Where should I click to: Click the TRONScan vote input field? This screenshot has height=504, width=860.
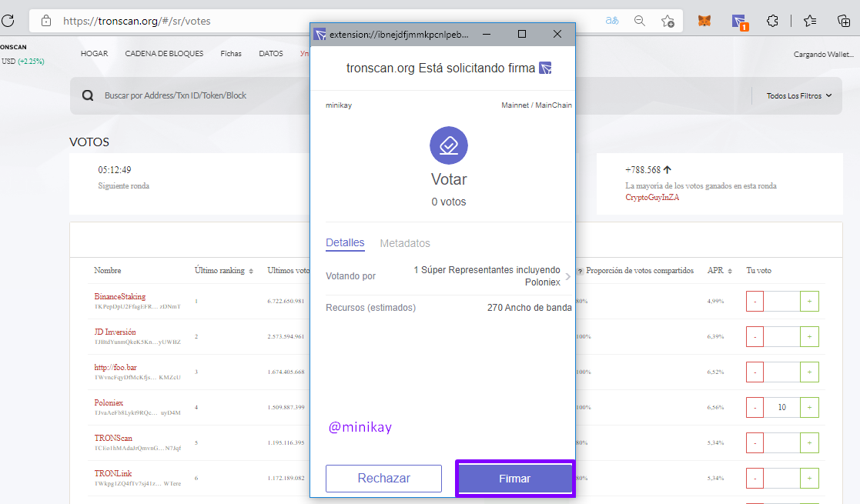point(782,442)
